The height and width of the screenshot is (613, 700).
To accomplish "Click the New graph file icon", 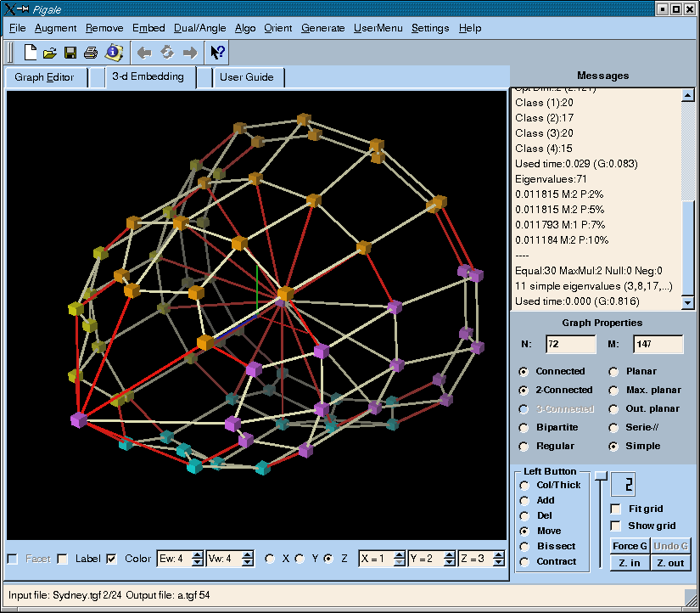I will point(31,53).
